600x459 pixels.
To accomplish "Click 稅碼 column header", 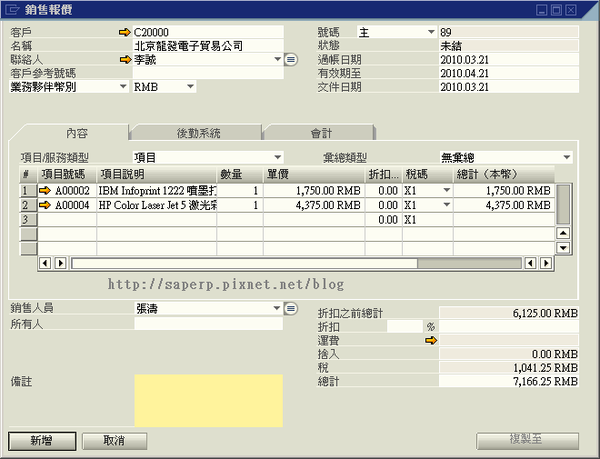I will coord(428,174).
